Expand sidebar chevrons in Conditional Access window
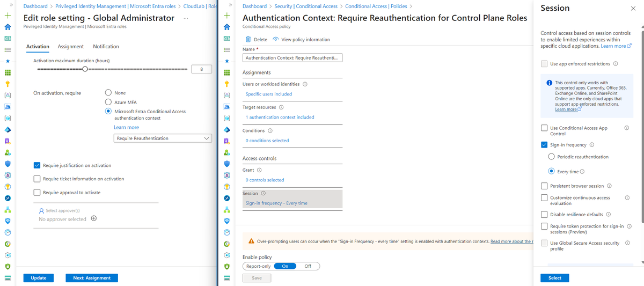 (x=230, y=4)
